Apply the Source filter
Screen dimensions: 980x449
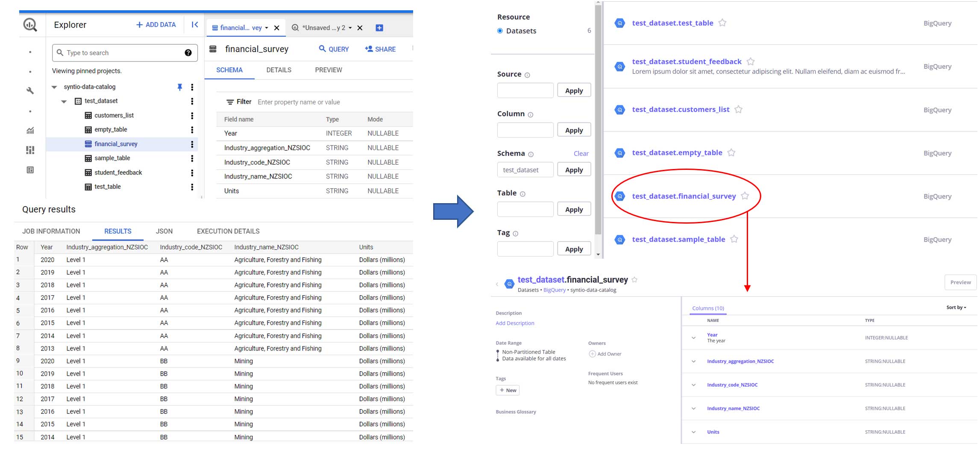[574, 90]
